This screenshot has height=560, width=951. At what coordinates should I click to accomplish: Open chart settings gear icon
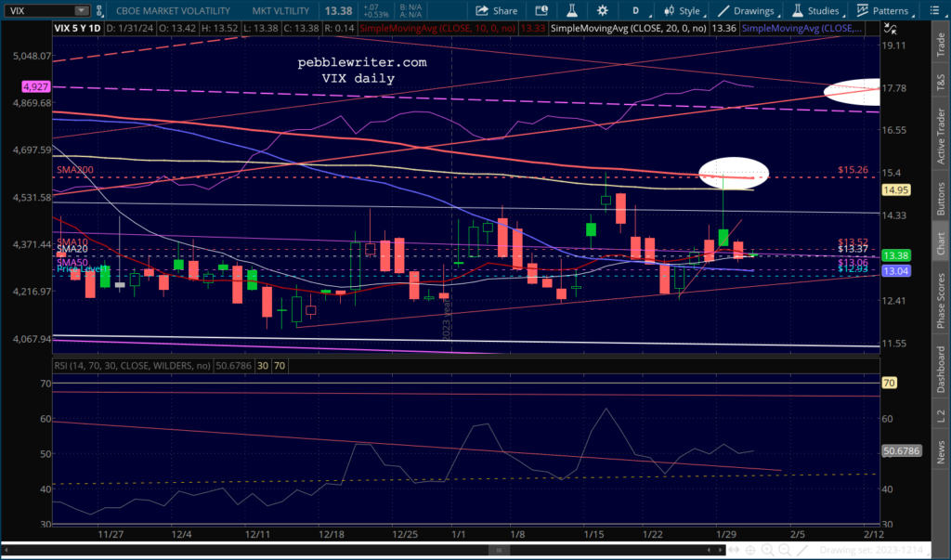point(604,10)
